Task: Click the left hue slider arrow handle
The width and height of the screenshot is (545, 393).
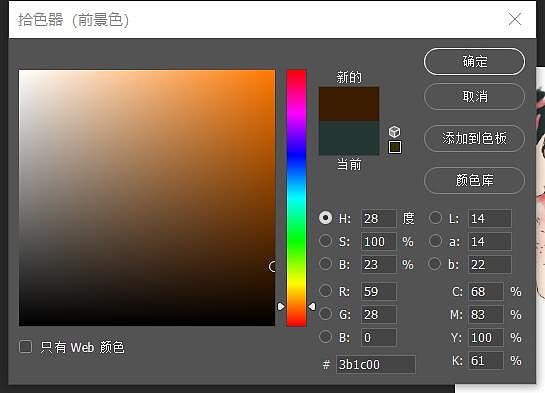Action: 281,306
